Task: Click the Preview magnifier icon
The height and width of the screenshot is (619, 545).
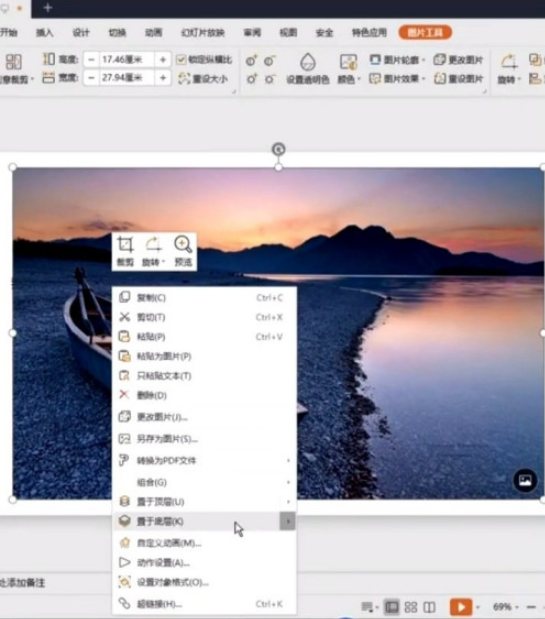Action: point(183,244)
